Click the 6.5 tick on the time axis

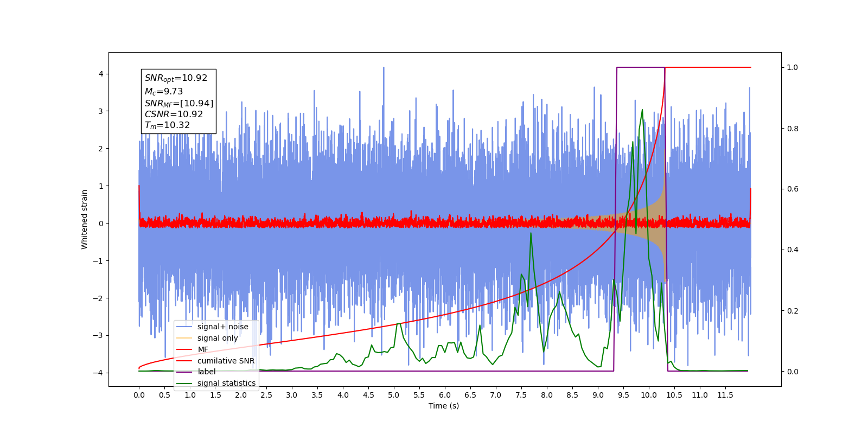click(x=470, y=395)
